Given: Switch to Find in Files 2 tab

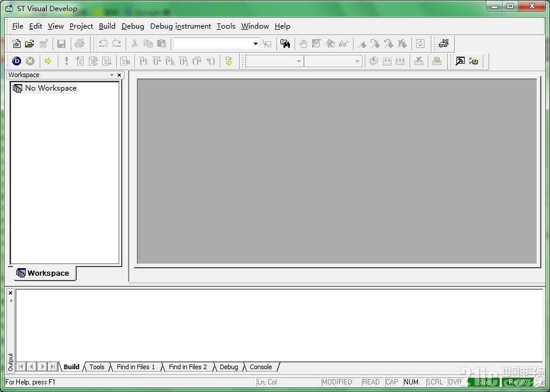Looking at the screenshot, I should [188, 367].
